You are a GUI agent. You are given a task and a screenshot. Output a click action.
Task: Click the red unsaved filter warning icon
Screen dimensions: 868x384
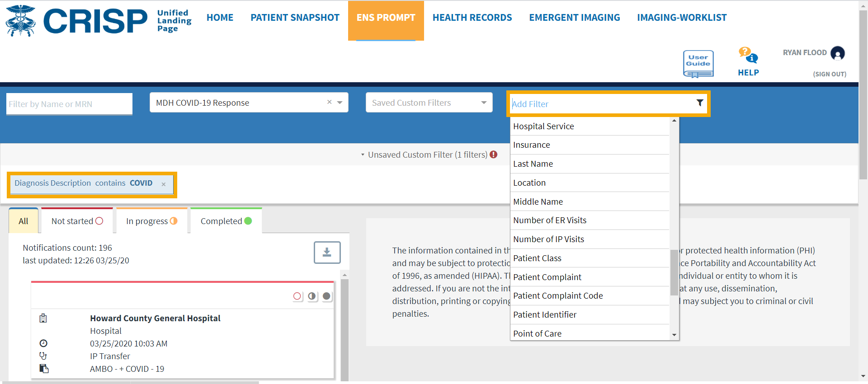(494, 155)
